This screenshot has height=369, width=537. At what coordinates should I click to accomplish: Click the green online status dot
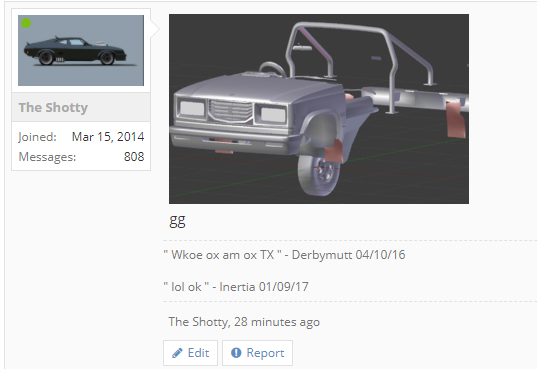coord(26,23)
